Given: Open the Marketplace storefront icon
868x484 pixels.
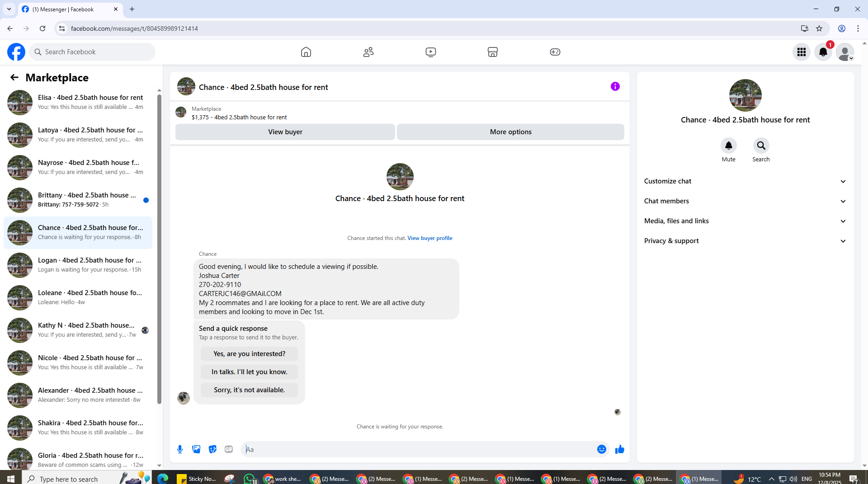Looking at the screenshot, I should (493, 52).
